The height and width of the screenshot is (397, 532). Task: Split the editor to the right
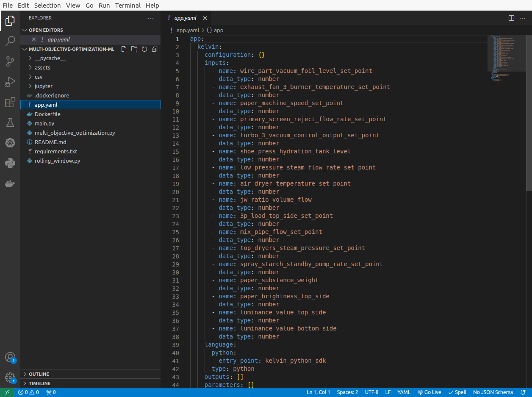[511, 18]
